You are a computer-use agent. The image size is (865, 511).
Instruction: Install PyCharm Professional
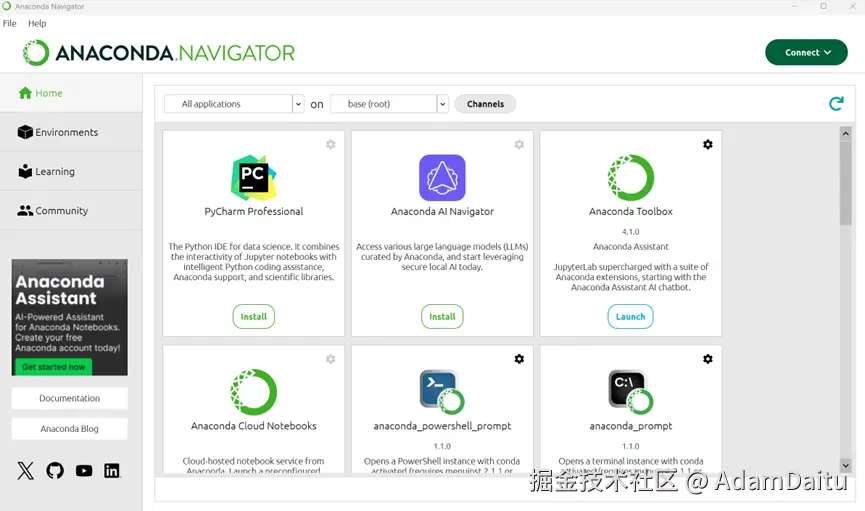click(254, 317)
